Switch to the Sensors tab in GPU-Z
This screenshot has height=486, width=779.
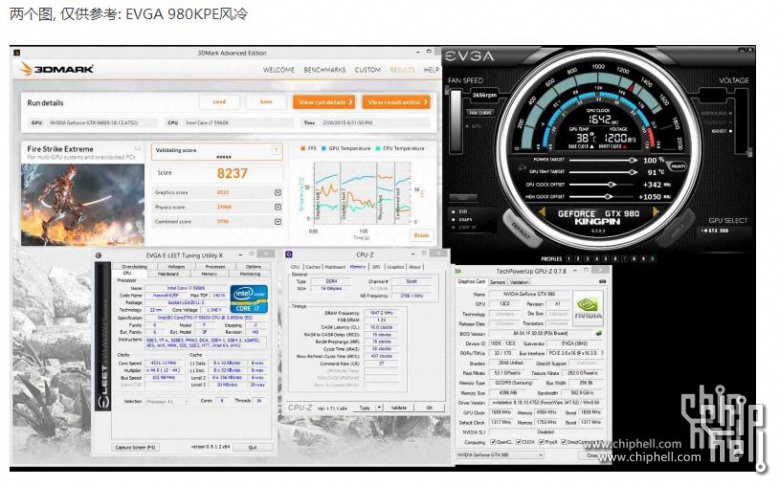coord(497,282)
